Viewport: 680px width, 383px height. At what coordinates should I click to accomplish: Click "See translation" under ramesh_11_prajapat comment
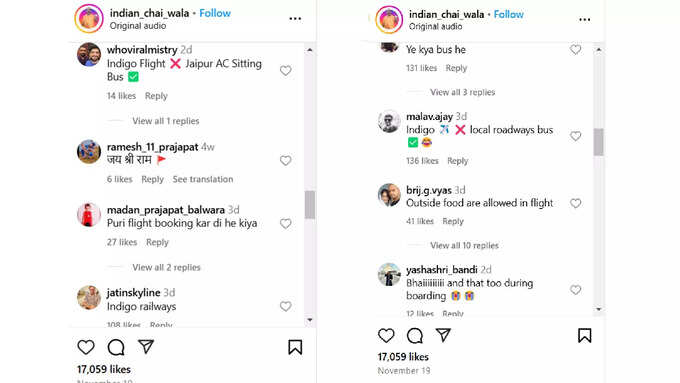pos(203,179)
